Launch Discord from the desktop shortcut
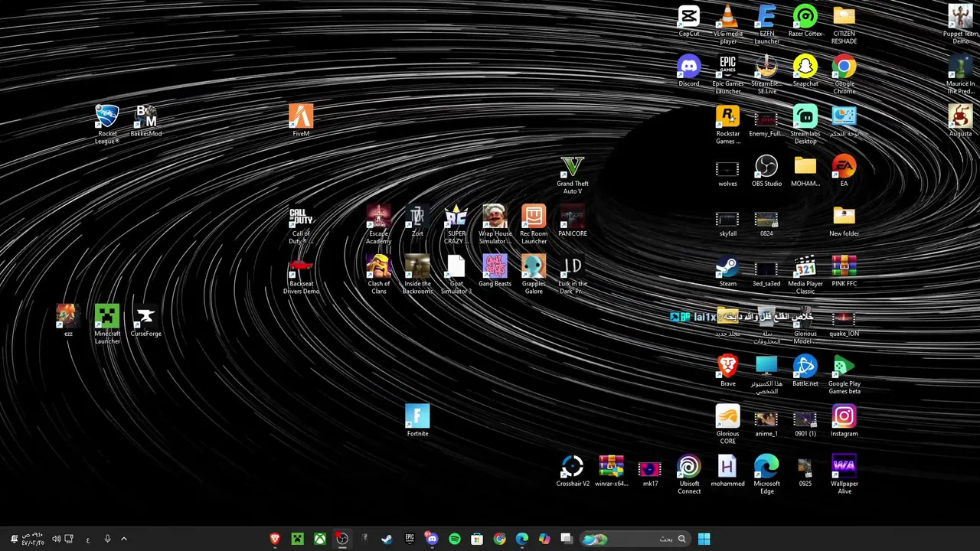The height and width of the screenshot is (551, 980). 689,71
